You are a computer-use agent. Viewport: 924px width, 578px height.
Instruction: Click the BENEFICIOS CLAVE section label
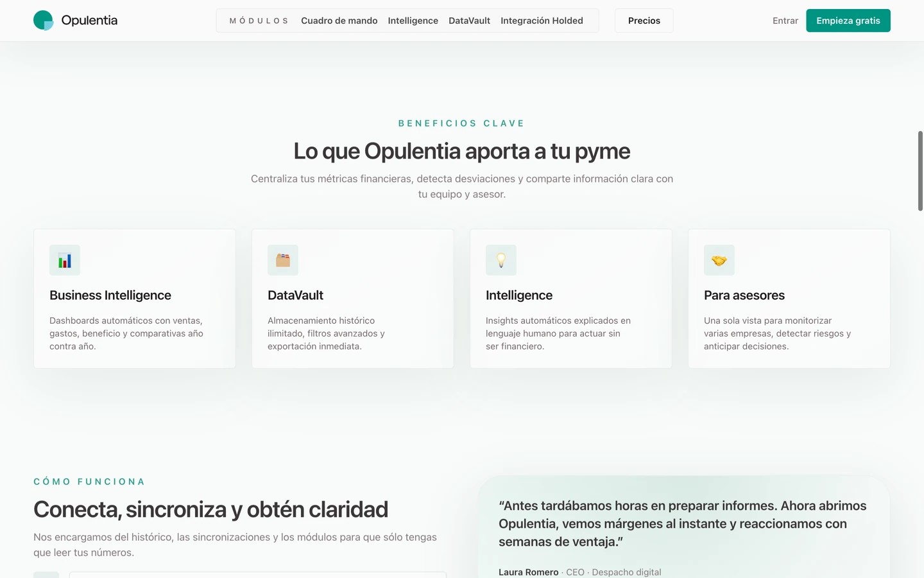tap(462, 123)
